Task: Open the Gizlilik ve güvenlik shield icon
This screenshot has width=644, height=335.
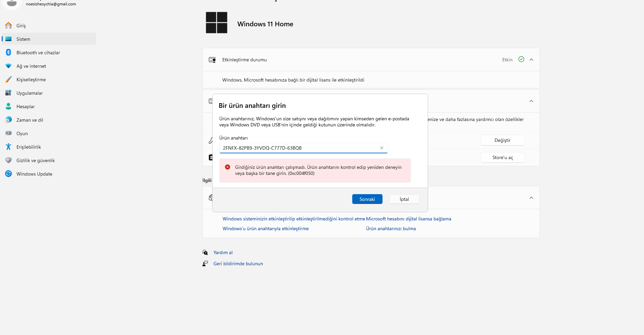Action: 8,160
